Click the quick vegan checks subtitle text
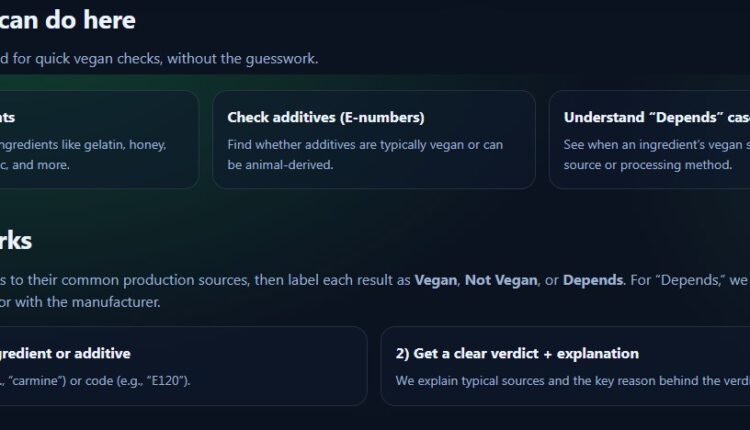This screenshot has height=430, width=750. pos(160,58)
